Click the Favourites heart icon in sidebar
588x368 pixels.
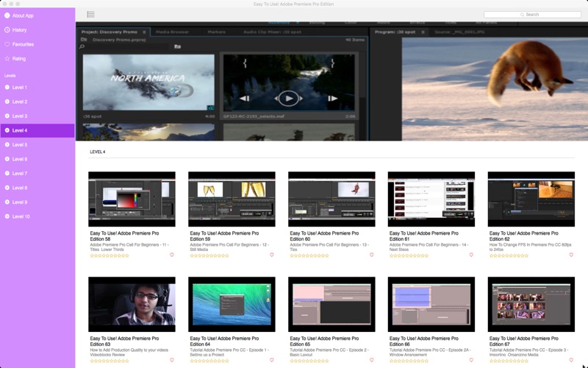[x=7, y=44]
